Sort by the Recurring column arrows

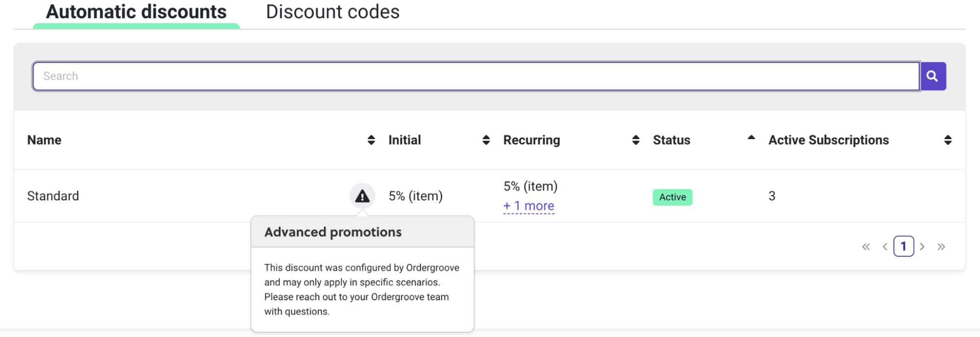click(x=636, y=140)
